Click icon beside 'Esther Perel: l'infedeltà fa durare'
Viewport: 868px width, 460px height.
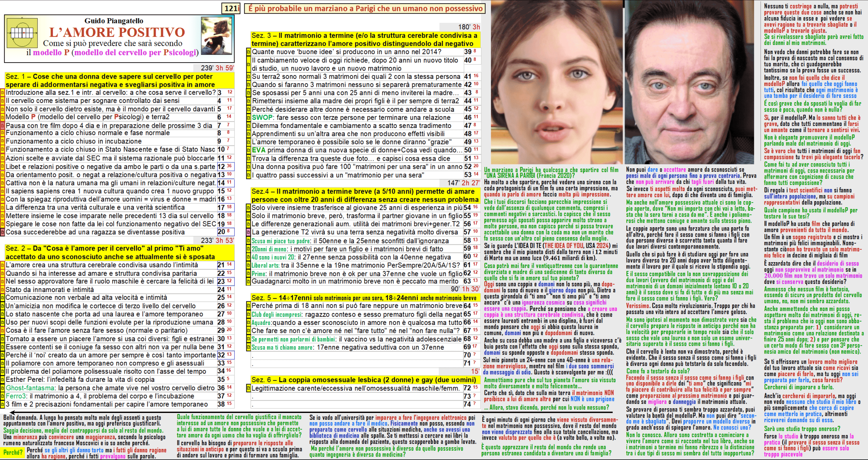coord(3,380)
